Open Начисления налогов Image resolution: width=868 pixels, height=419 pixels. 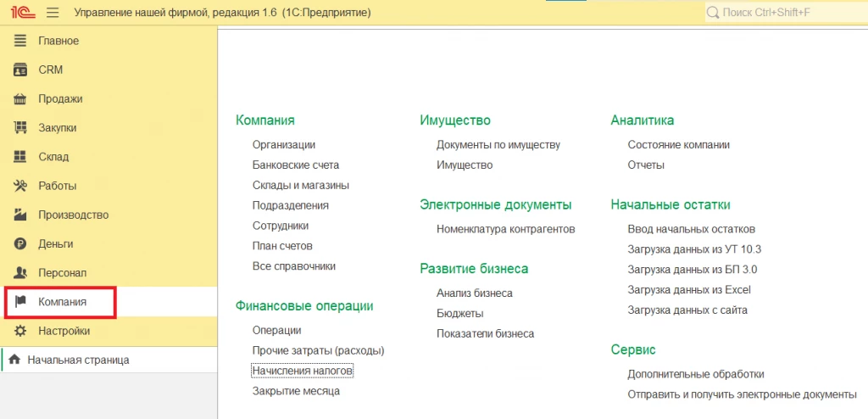pyautogui.click(x=303, y=370)
